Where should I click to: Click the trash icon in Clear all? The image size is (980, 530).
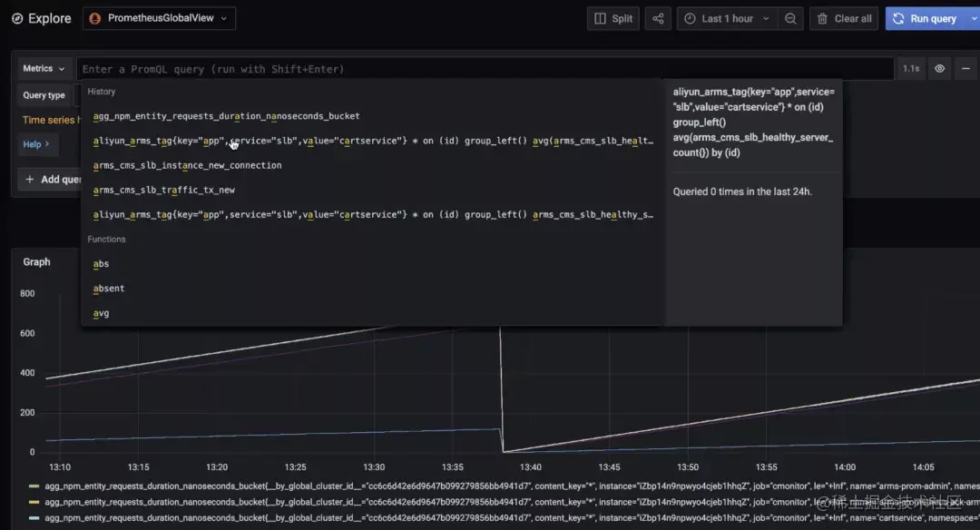822,19
